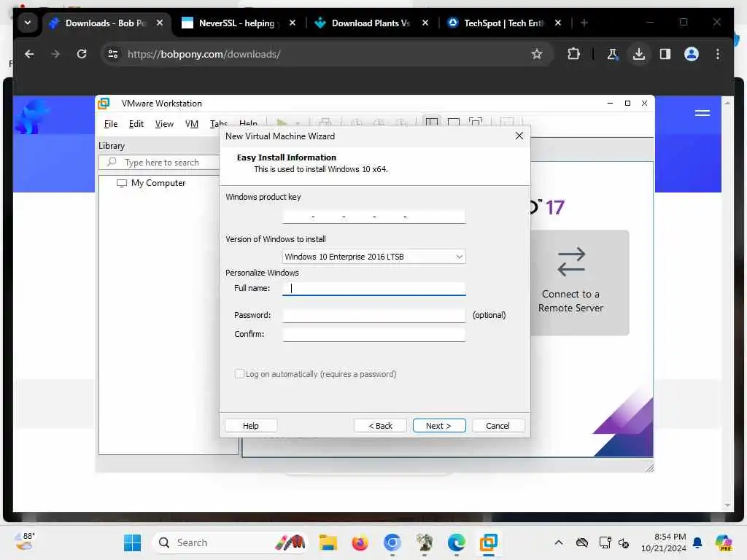Go back in the browser
The width and height of the screenshot is (747, 560).
pos(29,54)
